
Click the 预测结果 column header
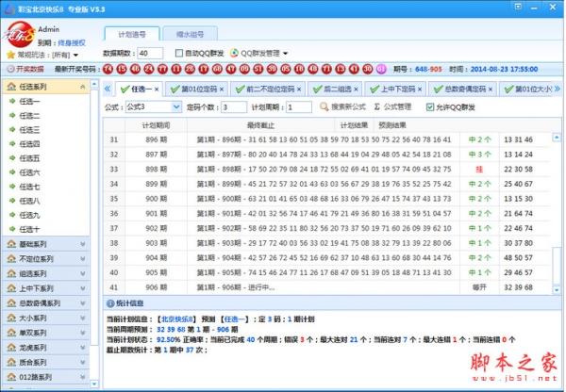coord(392,125)
